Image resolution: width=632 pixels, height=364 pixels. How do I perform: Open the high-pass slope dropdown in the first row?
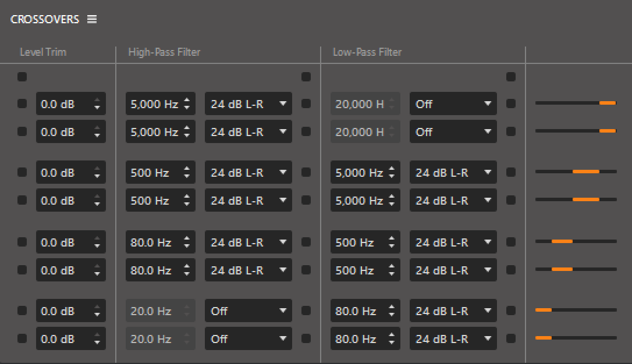coord(248,104)
